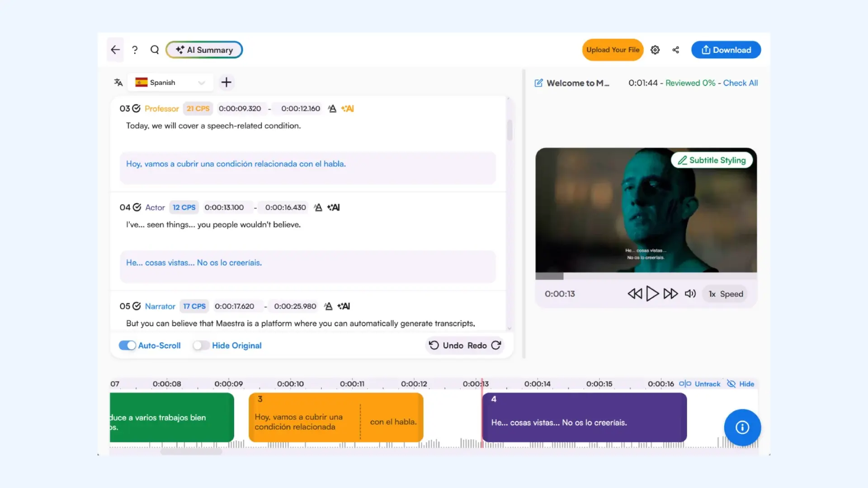Mark segment 04 as reviewed with its checkmark

(x=137, y=207)
